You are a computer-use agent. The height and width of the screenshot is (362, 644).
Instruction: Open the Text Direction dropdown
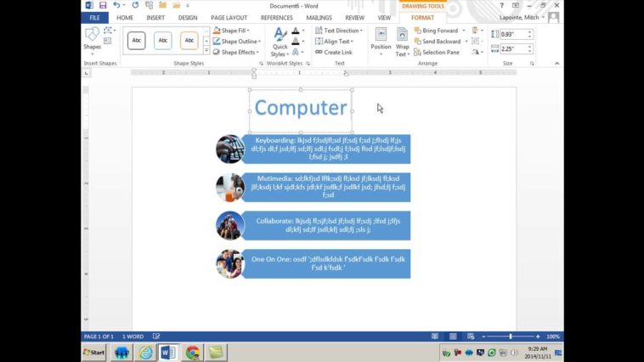[361, 31]
